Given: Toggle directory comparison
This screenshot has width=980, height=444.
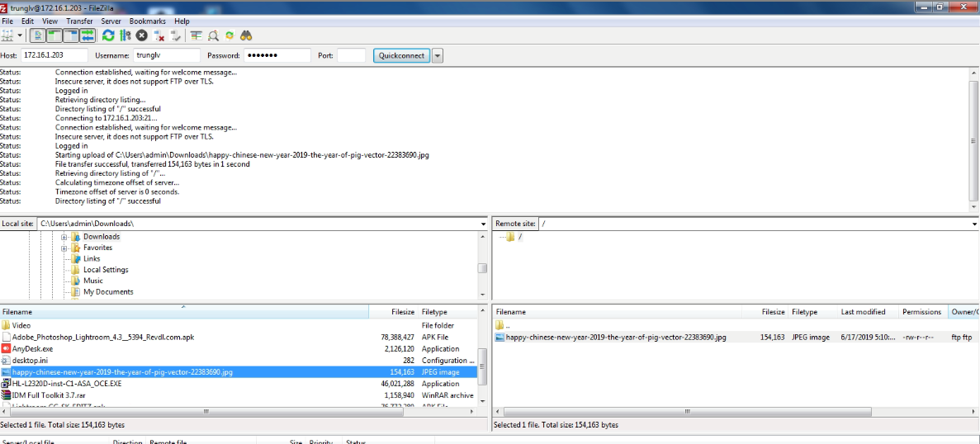Looking at the screenshot, I should click(213, 35).
